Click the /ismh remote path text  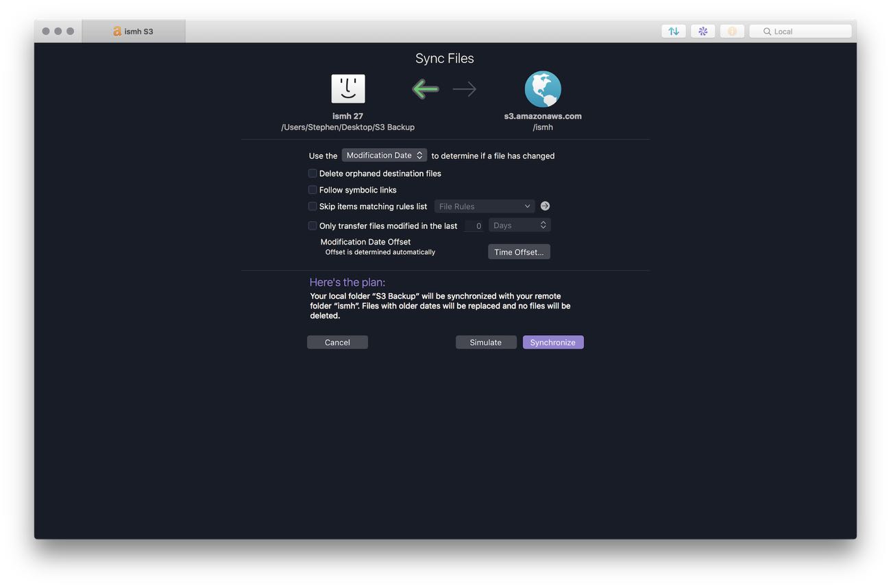click(x=543, y=127)
